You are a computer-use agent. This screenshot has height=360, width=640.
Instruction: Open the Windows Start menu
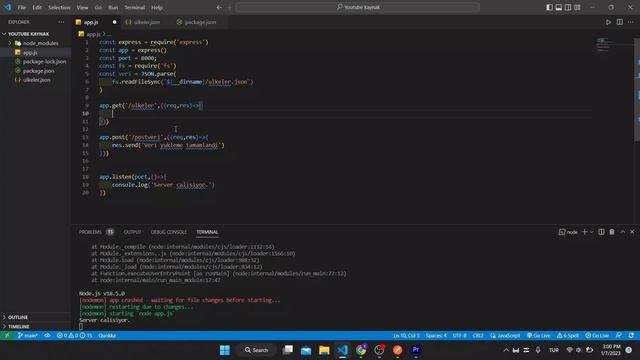(225, 350)
